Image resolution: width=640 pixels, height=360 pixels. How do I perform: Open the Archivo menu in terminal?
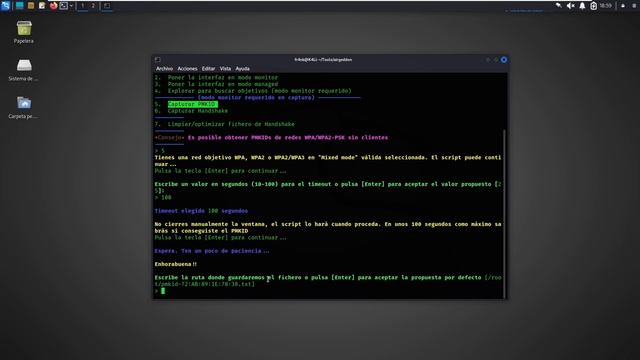[x=164, y=69]
